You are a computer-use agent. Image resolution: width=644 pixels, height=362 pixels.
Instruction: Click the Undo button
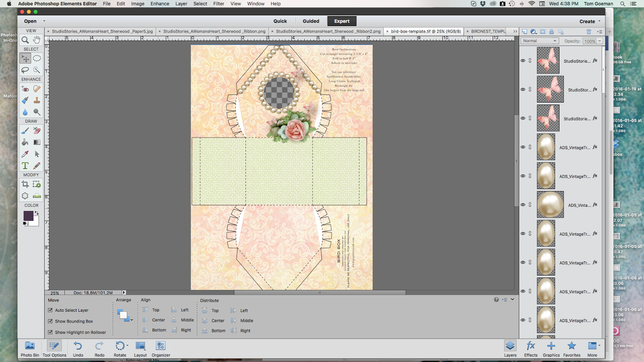(x=78, y=349)
